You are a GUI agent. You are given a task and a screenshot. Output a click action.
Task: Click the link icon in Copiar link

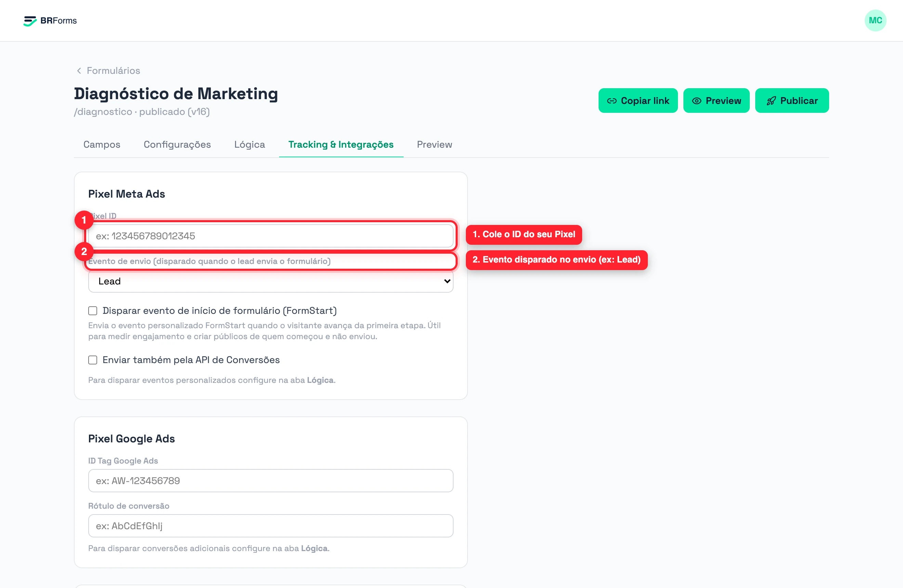(612, 101)
